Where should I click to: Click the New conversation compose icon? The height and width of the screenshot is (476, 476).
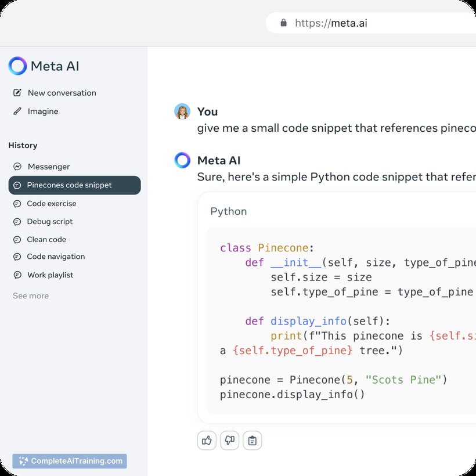click(x=17, y=93)
